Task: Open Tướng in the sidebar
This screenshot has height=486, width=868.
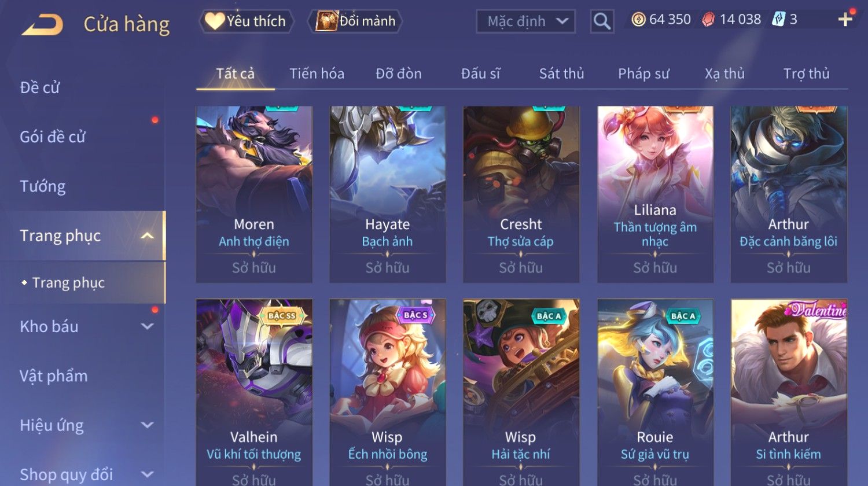Action: (43, 186)
